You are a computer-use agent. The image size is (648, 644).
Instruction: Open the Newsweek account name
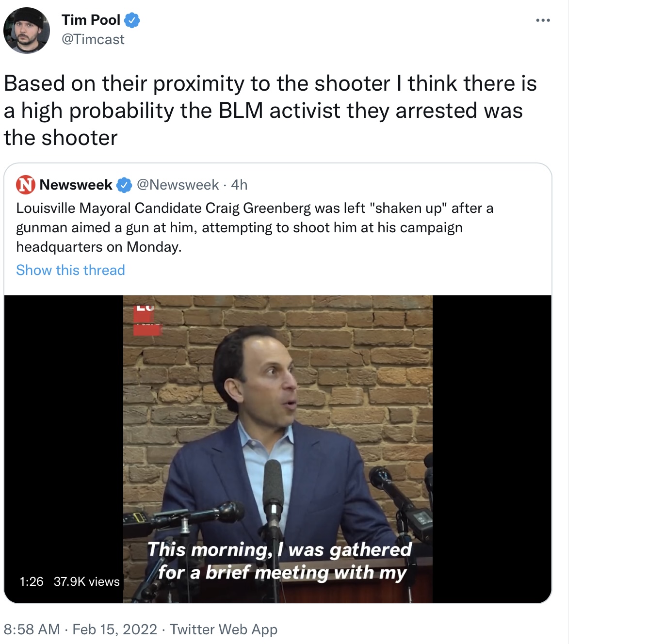click(76, 185)
